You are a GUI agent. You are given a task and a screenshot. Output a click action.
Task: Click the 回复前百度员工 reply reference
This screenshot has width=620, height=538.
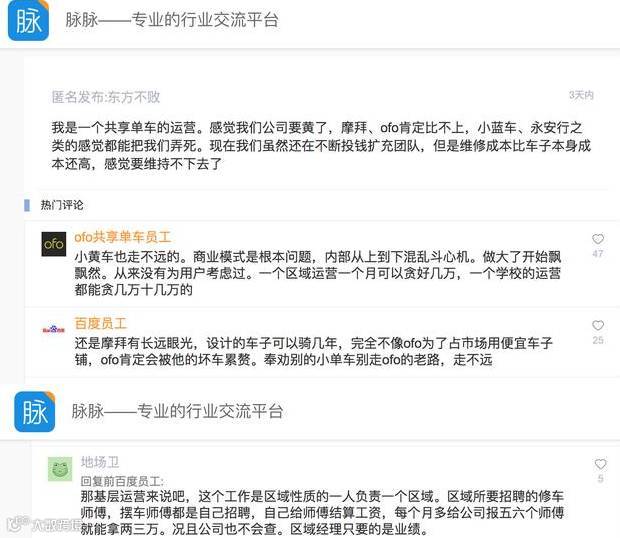click(x=122, y=481)
